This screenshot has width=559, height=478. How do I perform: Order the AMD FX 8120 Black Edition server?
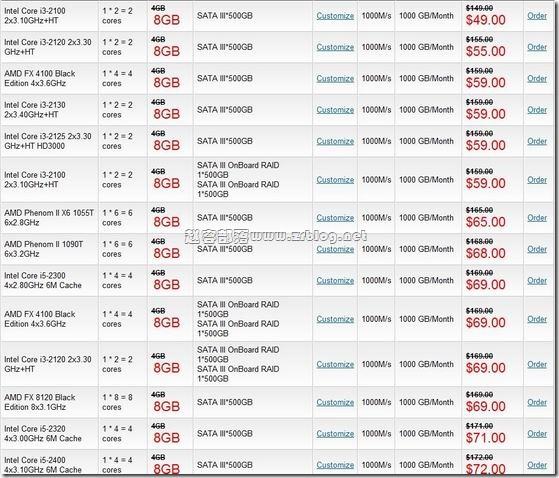[537, 402]
